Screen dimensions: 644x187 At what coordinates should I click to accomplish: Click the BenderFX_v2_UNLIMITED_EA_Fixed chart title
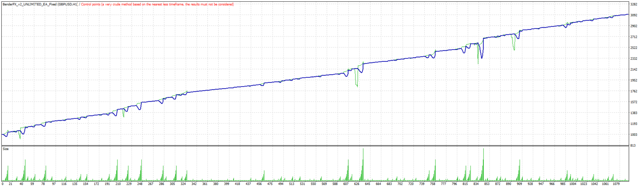(x=29, y=4)
